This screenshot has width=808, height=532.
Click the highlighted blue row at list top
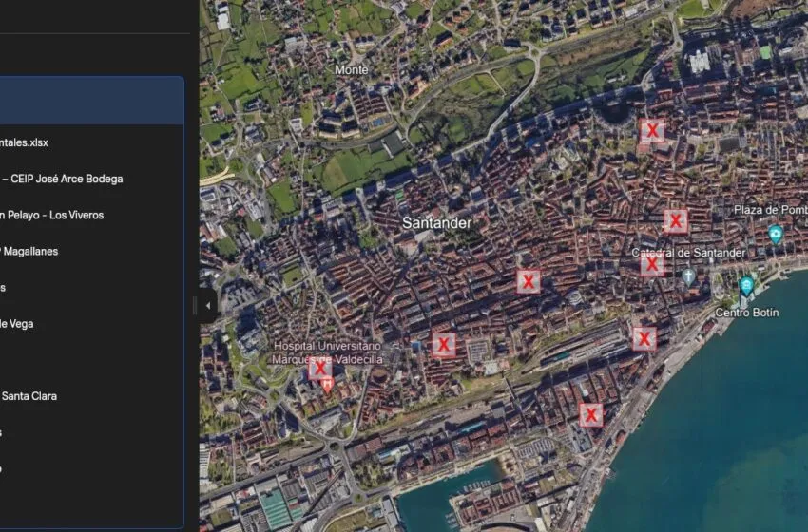pos(91,101)
